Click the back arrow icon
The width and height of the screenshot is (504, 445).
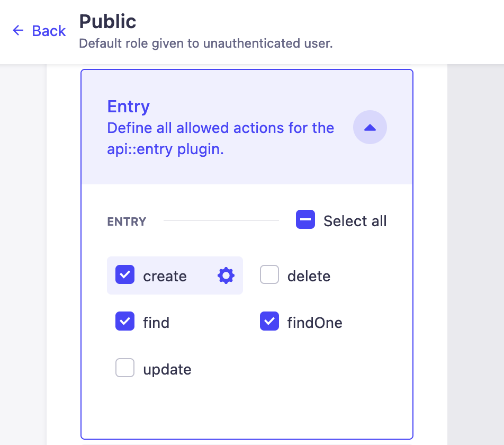coord(18,31)
